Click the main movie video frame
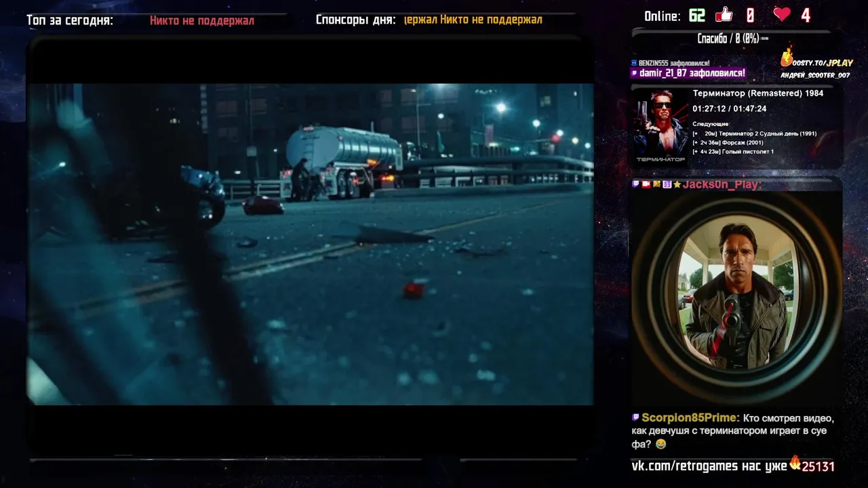Viewport: 868px width, 488px height. [x=311, y=244]
